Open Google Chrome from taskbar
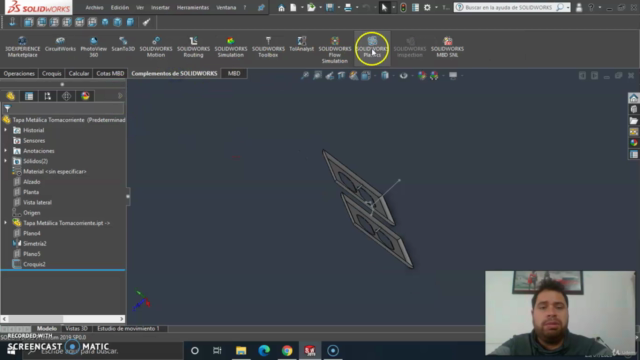Viewport: 640px width, 360px height. [x=287, y=351]
